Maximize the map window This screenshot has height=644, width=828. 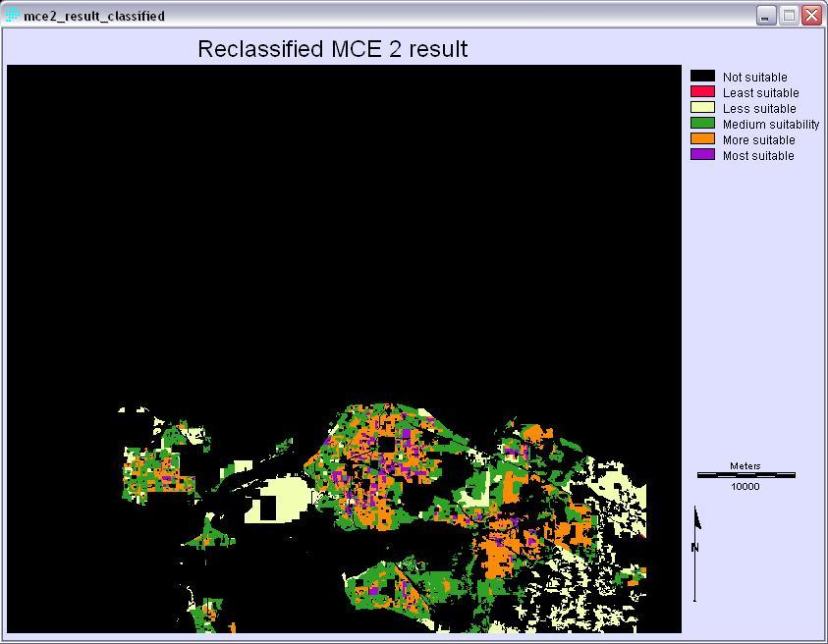789,16
